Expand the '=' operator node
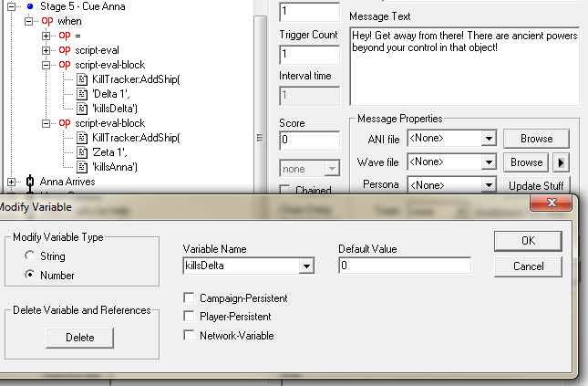This screenshot has height=386, width=588. 46,36
